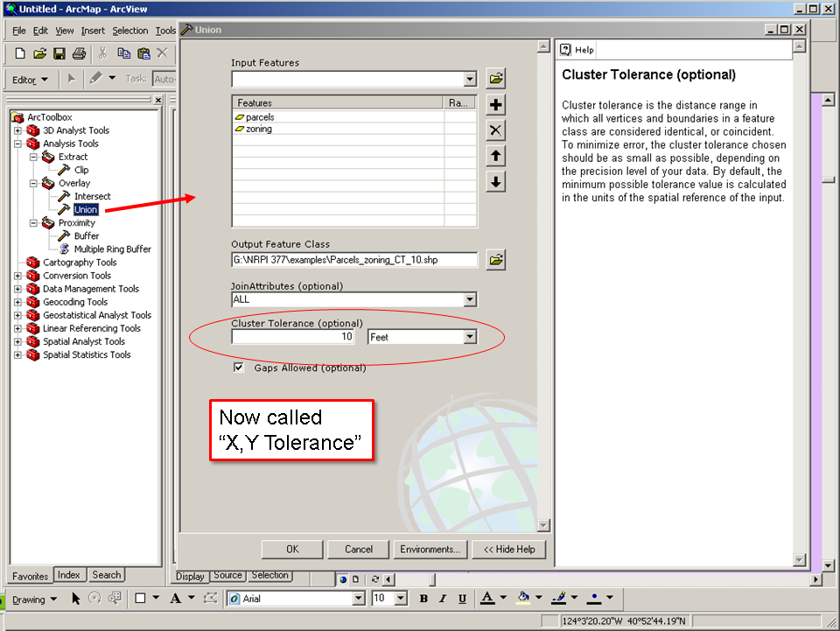The height and width of the screenshot is (631, 840).
Task: Select the Union tool in ArcToolbox
Action: 86,209
